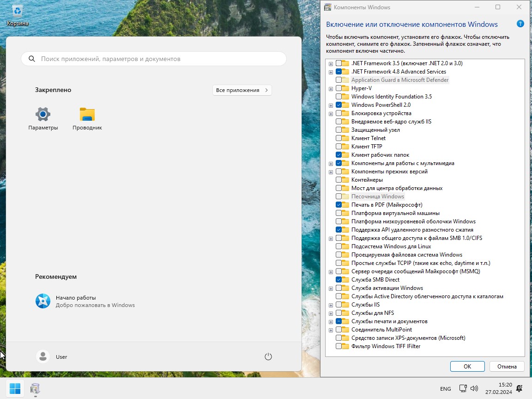This screenshot has width=532, height=399.
Task: Click the Контейнеры folder icon
Action: coord(345,180)
